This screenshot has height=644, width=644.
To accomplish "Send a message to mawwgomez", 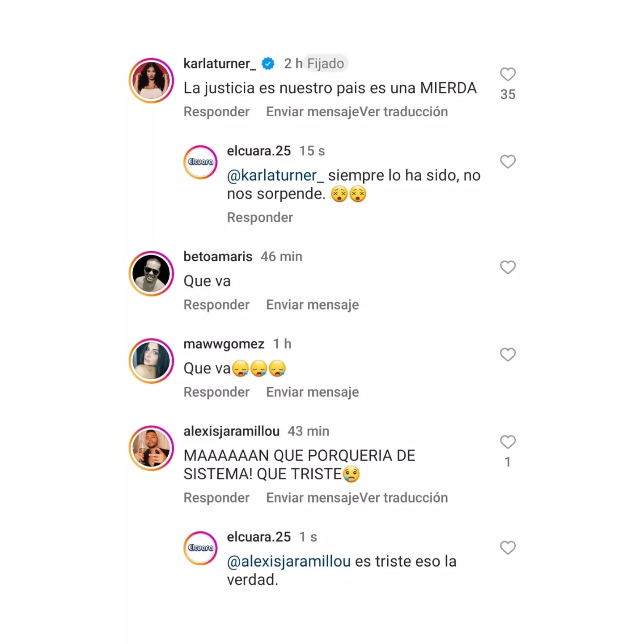I will point(312,392).
